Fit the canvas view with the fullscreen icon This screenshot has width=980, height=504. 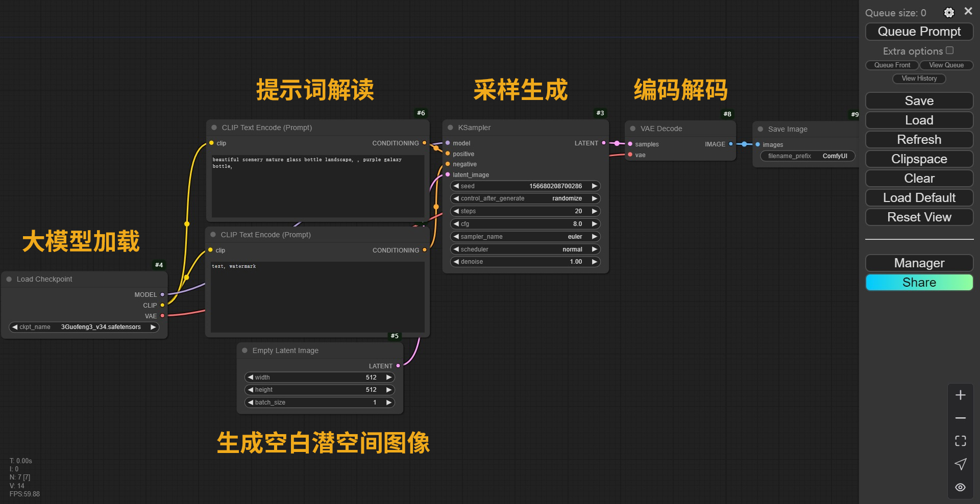click(961, 441)
